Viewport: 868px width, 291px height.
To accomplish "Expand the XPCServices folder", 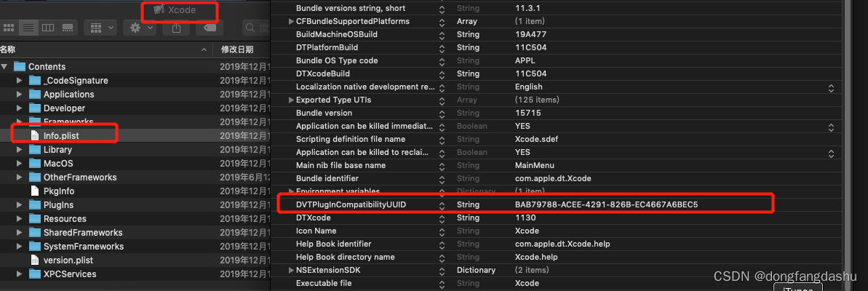I will click(x=20, y=274).
